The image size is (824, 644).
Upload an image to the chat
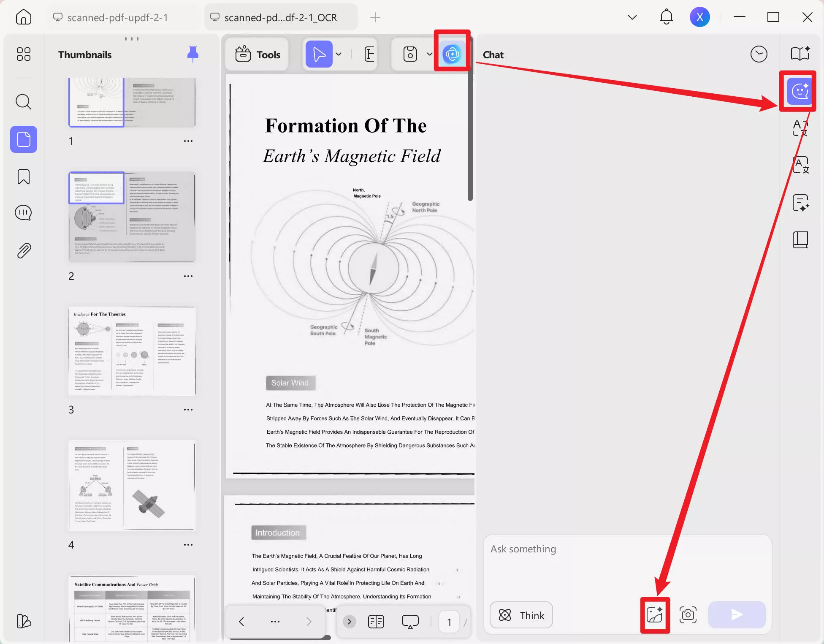click(x=654, y=615)
